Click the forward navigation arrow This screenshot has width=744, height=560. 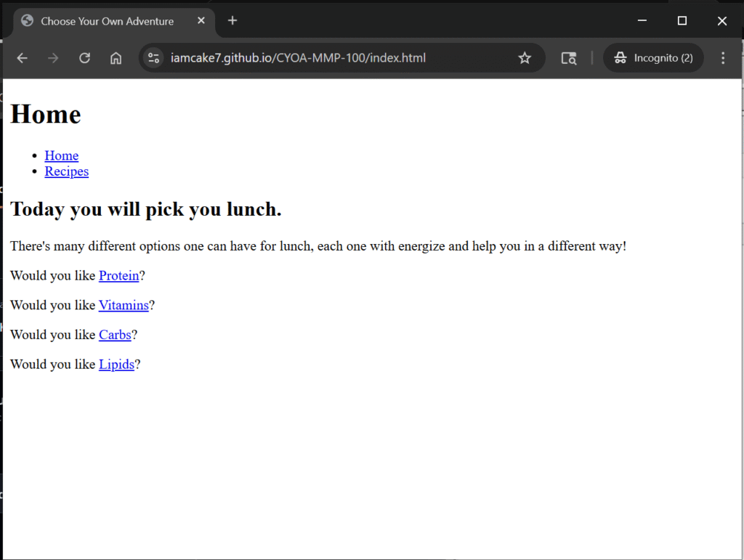53,58
